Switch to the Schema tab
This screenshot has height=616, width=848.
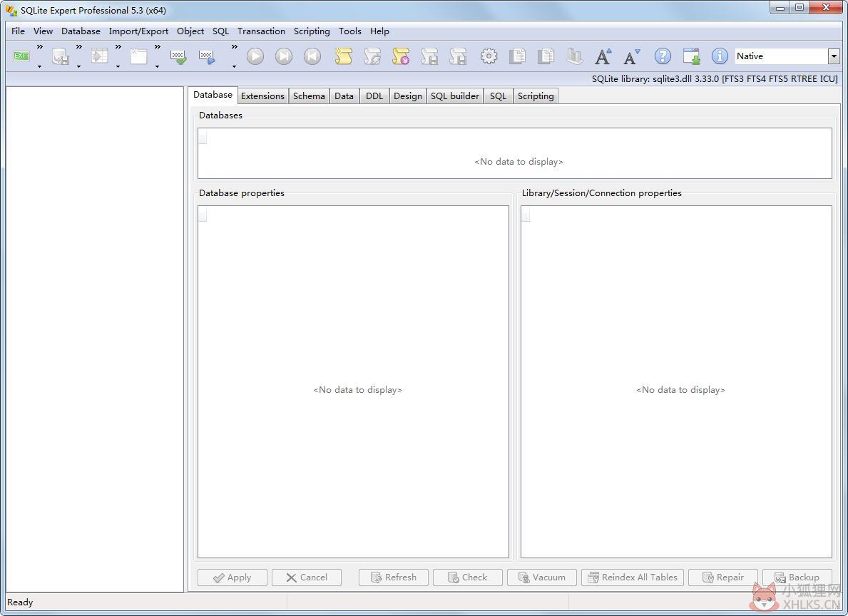pyautogui.click(x=309, y=96)
